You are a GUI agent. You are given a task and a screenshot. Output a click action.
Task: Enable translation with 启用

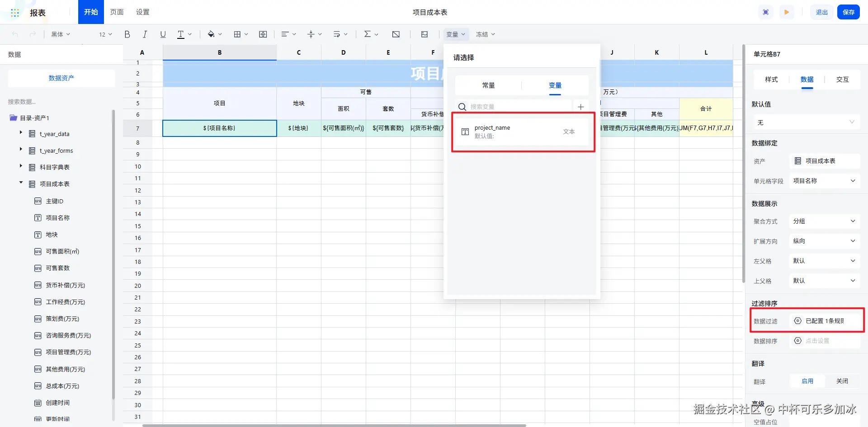click(807, 381)
